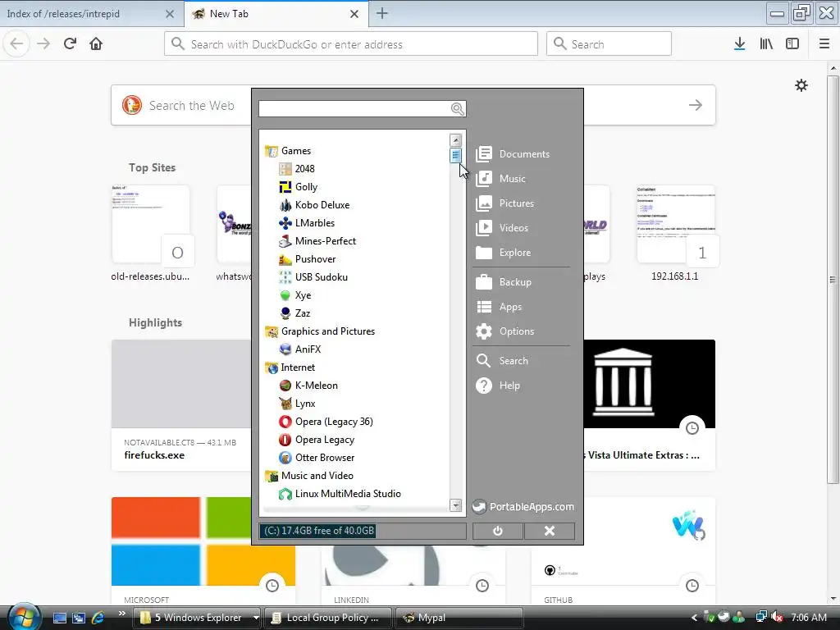The image size is (840, 630).
Task: Open the browser hamburger menu
Action: pos(824,44)
